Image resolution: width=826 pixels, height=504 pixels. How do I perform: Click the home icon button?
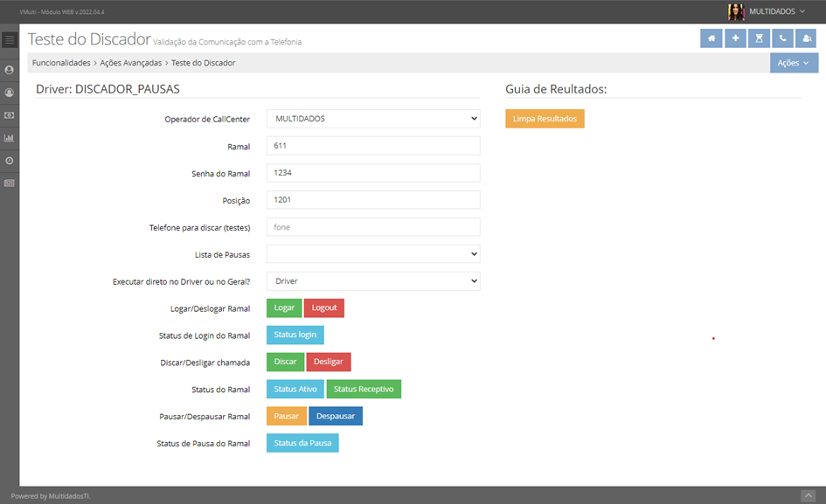tap(711, 38)
